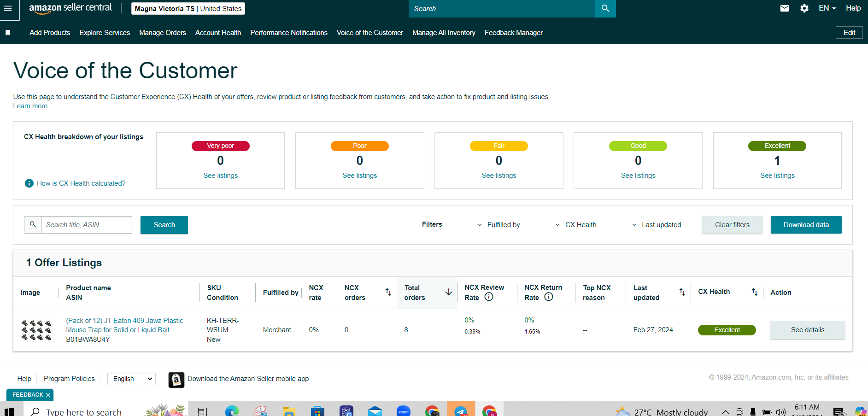Open Zoom from the taskbar
Viewport: 868px width, 416px height.
click(x=404, y=411)
